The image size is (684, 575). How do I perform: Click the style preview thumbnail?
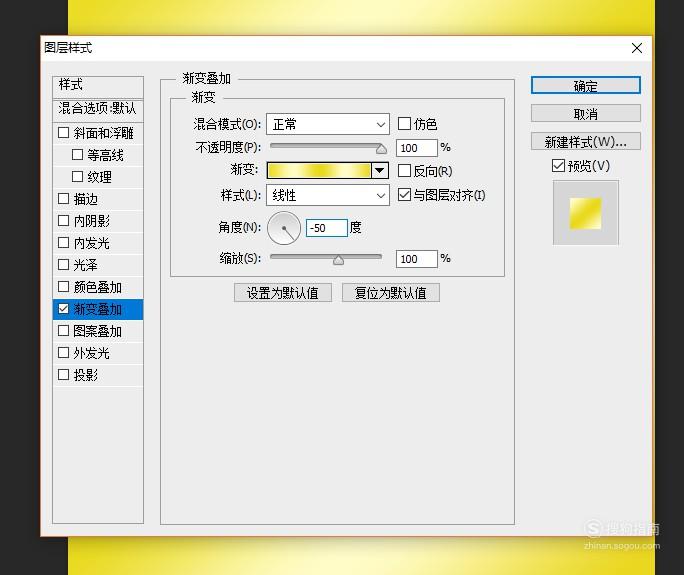[585, 213]
